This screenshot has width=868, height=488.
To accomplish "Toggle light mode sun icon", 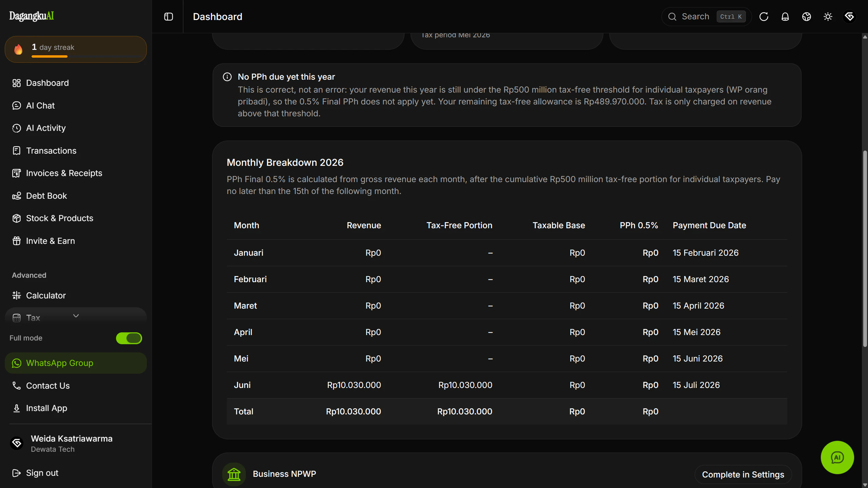I will coord(828,17).
